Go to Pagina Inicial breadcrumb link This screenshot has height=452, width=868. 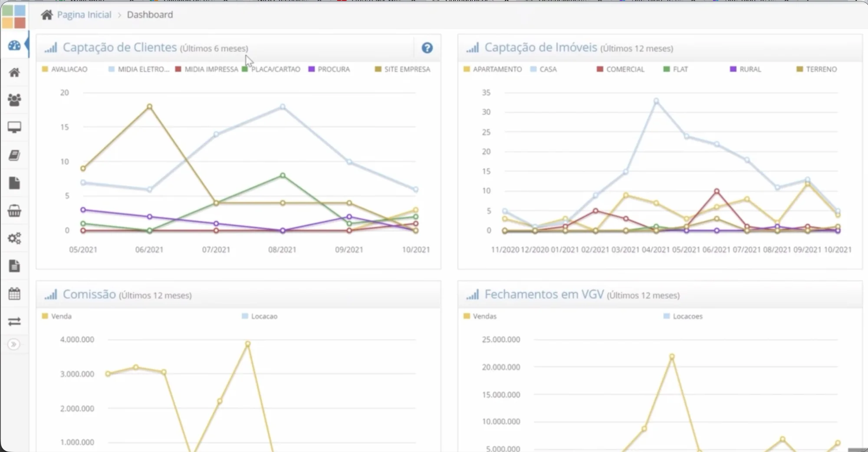(x=84, y=15)
